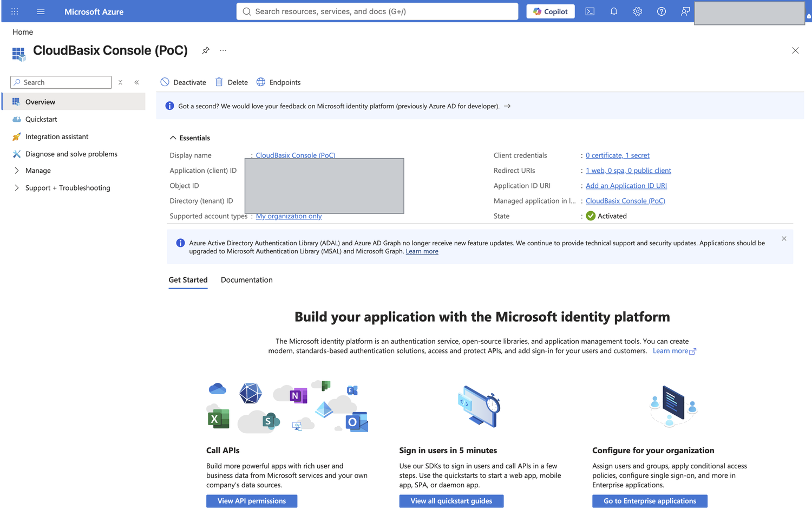Click the feedback banner info icon

pos(169,106)
